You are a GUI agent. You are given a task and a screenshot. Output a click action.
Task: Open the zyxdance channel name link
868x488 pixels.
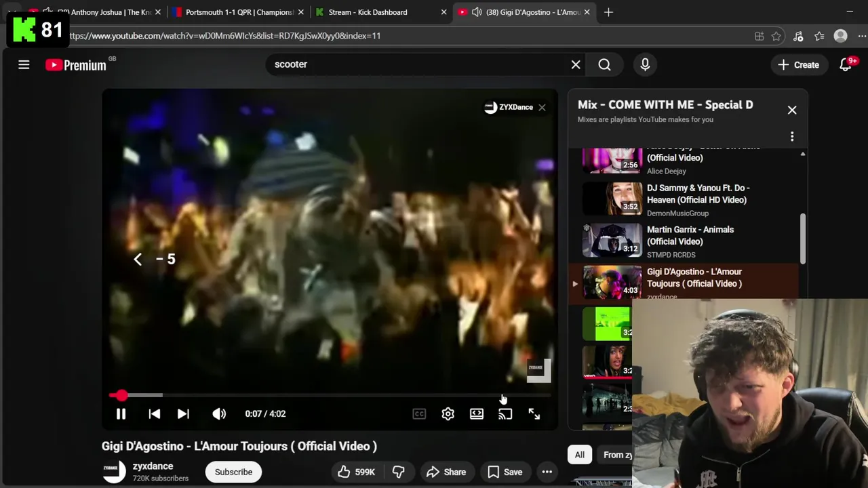pos(153,466)
